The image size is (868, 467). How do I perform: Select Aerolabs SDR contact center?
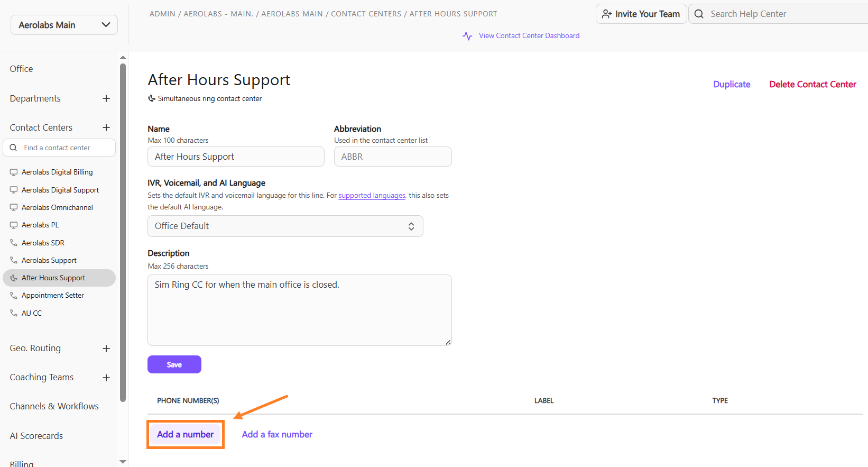pyautogui.click(x=43, y=243)
